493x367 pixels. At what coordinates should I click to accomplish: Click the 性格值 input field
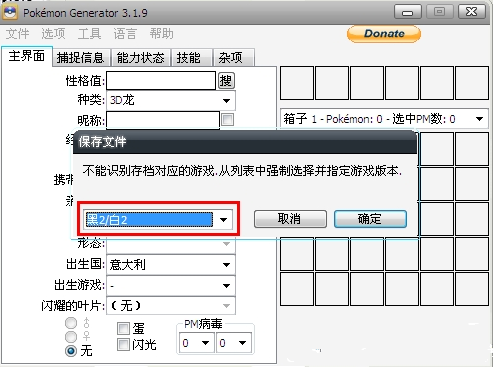coord(161,80)
